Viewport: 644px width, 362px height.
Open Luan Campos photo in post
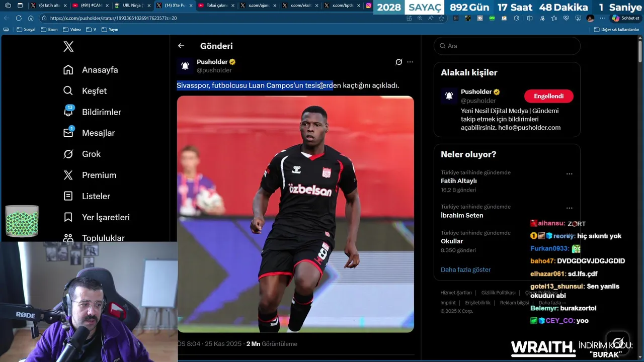295,214
